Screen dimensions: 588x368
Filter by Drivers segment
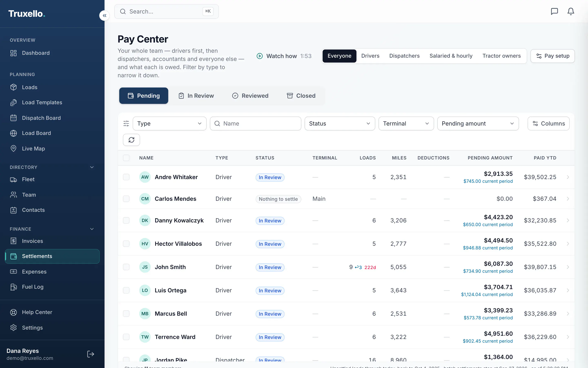[370, 56]
